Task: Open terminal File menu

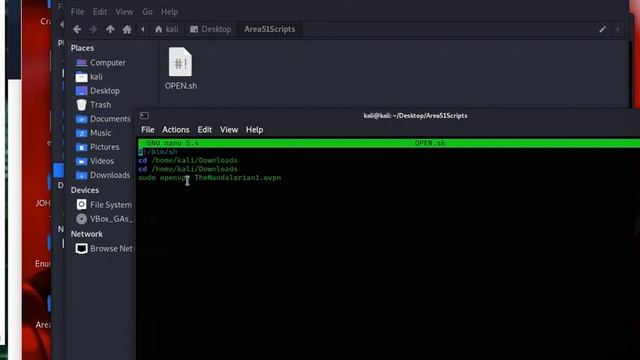Action: 148,130
